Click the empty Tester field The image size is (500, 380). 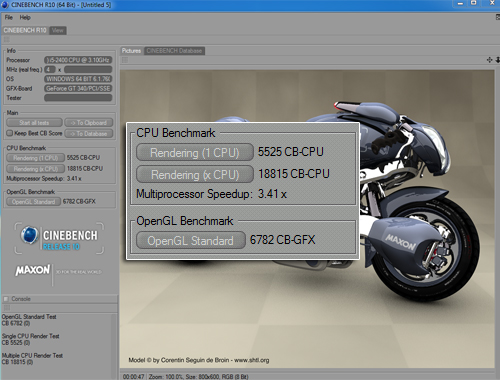coord(78,98)
